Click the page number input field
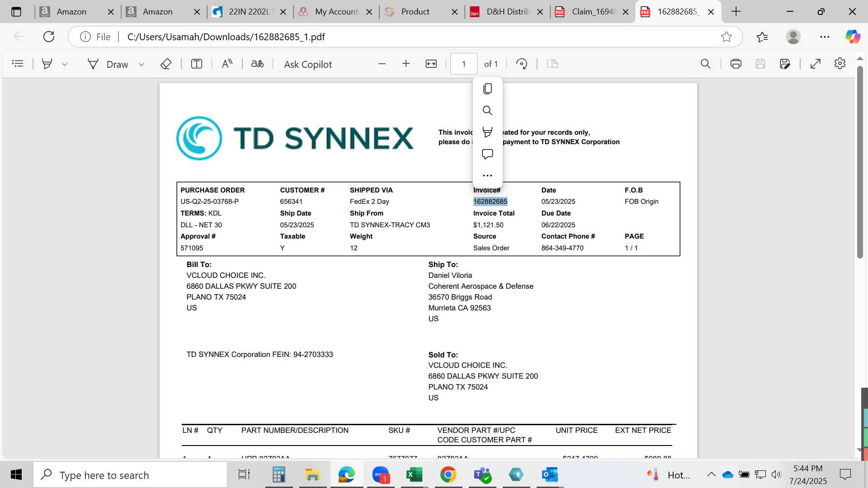The image size is (868, 488). [464, 64]
